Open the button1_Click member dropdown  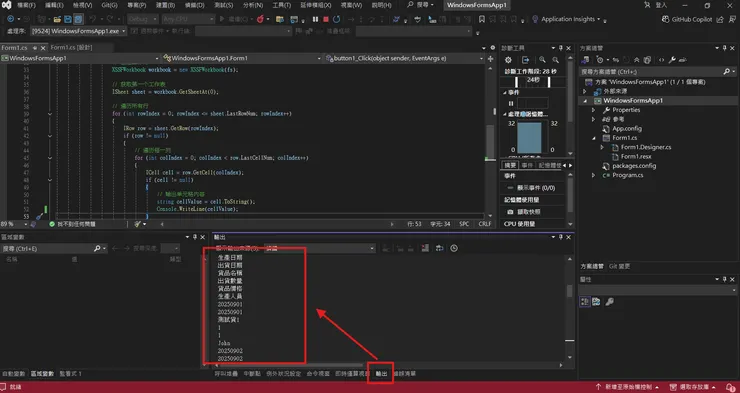coord(404,59)
